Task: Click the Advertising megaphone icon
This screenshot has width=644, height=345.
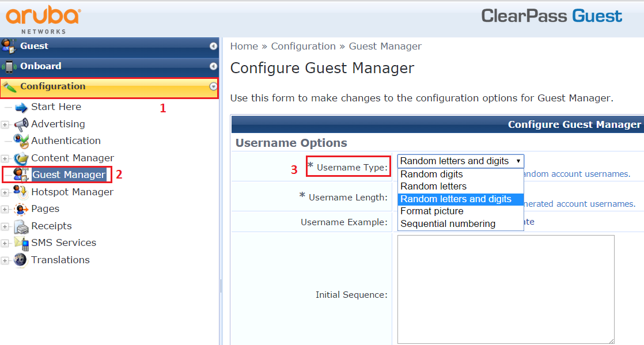Action: tap(21, 124)
